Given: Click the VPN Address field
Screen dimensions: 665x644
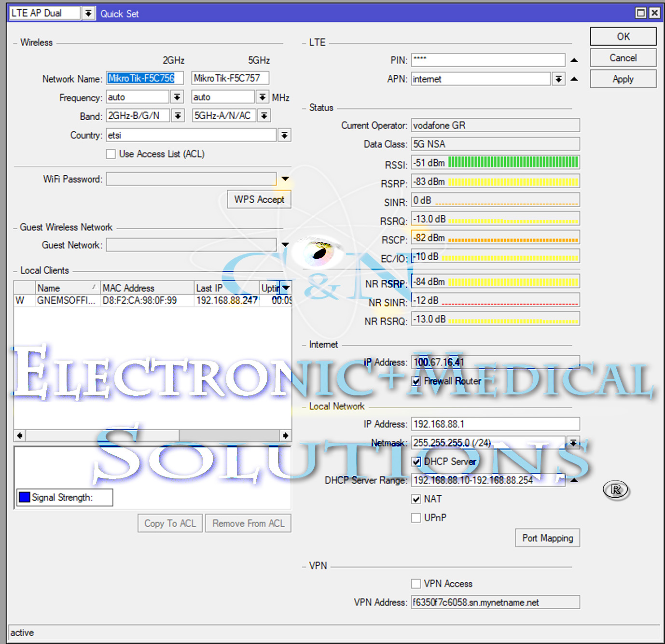Looking at the screenshot, I should (x=495, y=602).
